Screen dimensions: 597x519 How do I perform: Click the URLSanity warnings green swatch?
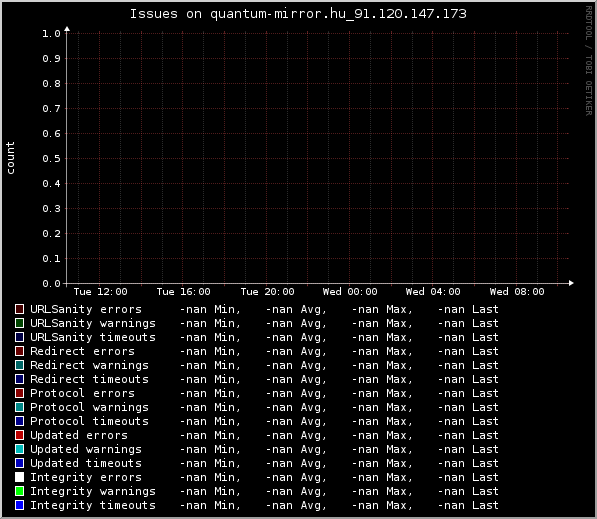(19, 323)
